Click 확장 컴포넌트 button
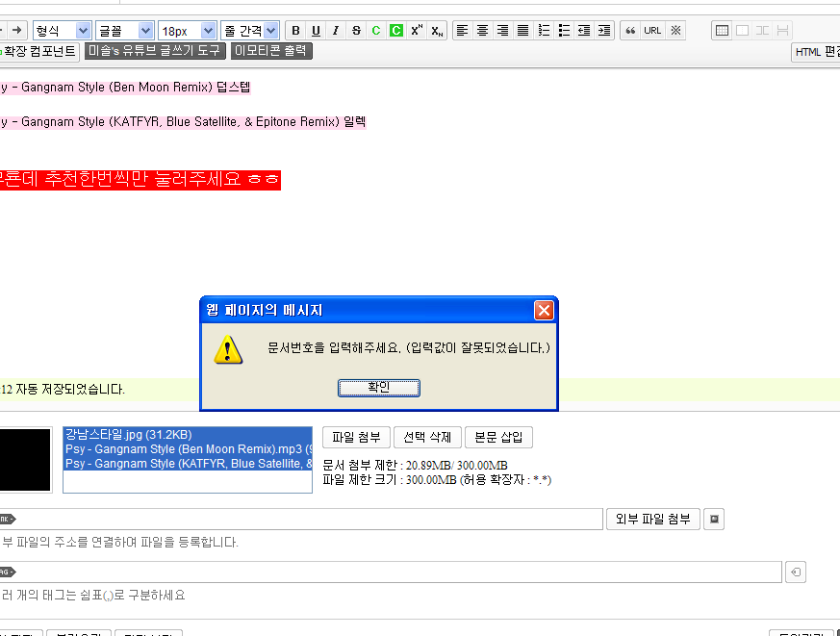Image resolution: width=840 pixels, height=636 pixels. tap(38, 51)
